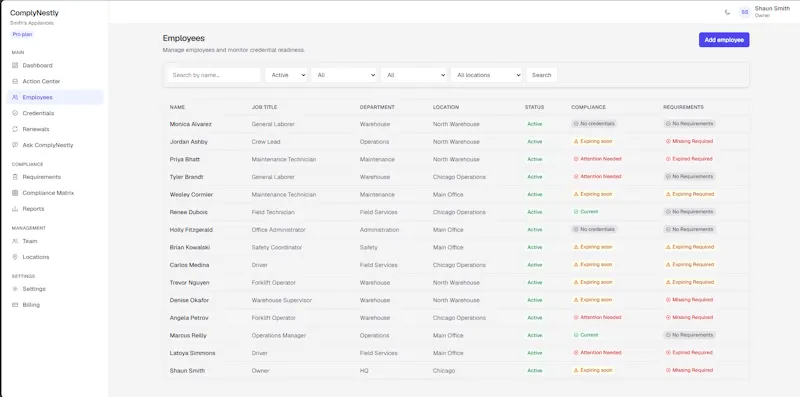Click Safety Coordinator job title
The image size is (800, 397).
[277, 247]
